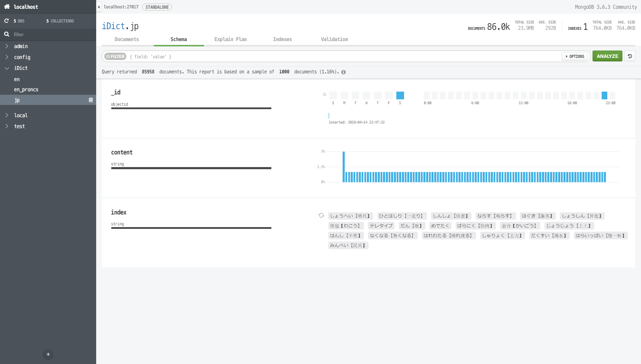The height and width of the screenshot is (364, 641).
Task: Click the sidebar filter input
Action: point(53,34)
